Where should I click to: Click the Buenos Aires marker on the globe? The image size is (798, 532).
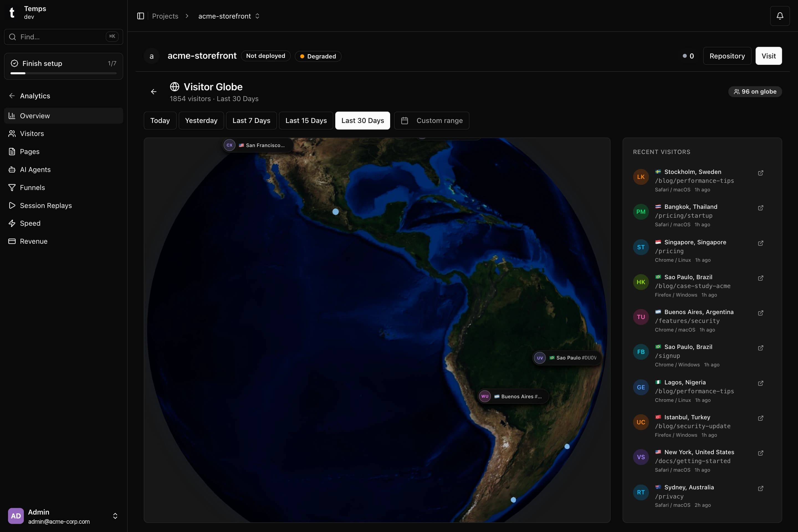point(513,396)
